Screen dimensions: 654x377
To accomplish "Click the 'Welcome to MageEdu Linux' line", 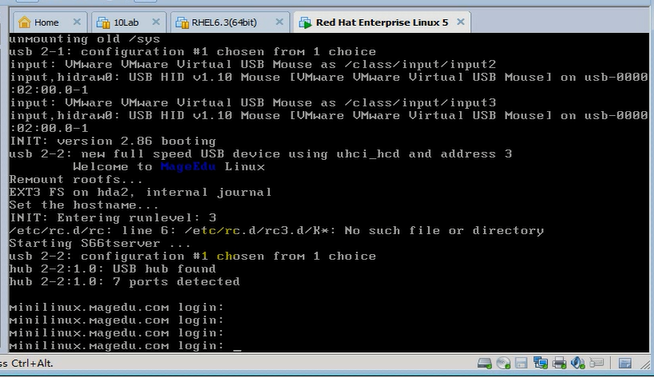I will [x=169, y=167].
